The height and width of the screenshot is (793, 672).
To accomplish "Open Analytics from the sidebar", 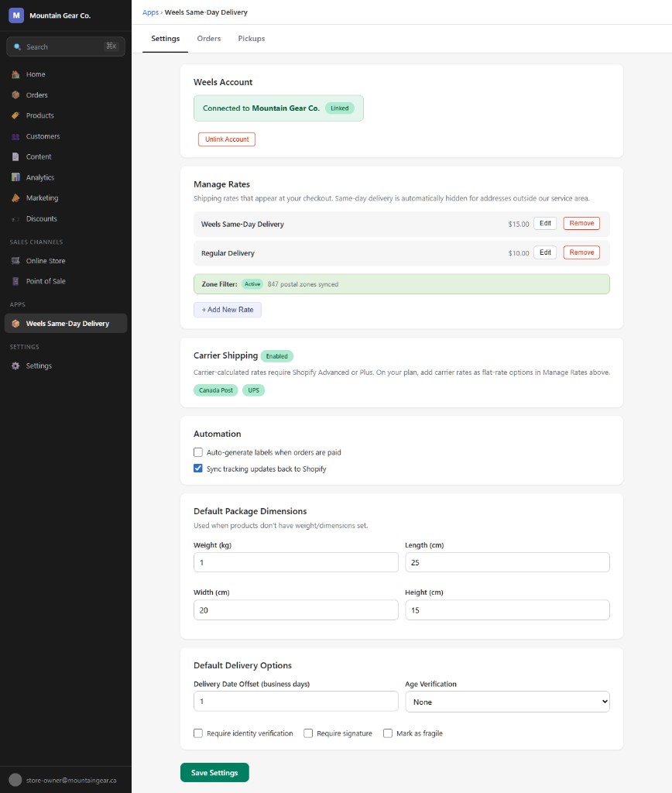I will tap(39, 177).
